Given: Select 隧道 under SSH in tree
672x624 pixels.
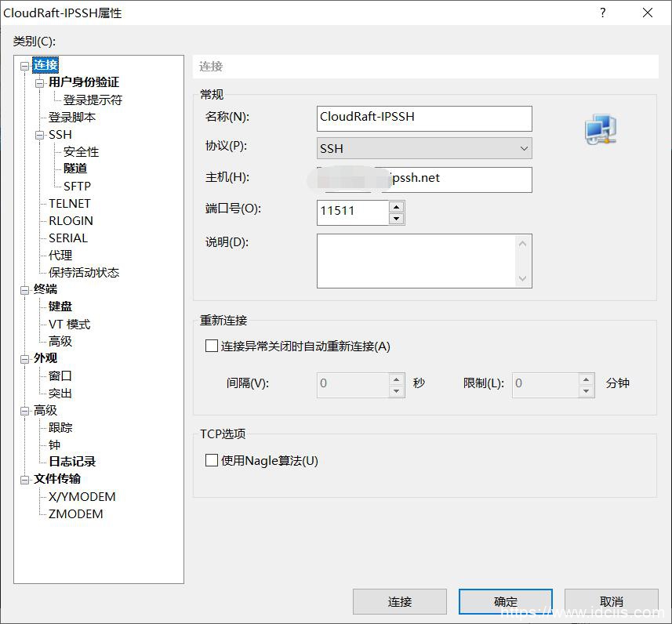Looking at the screenshot, I should coord(75,169).
